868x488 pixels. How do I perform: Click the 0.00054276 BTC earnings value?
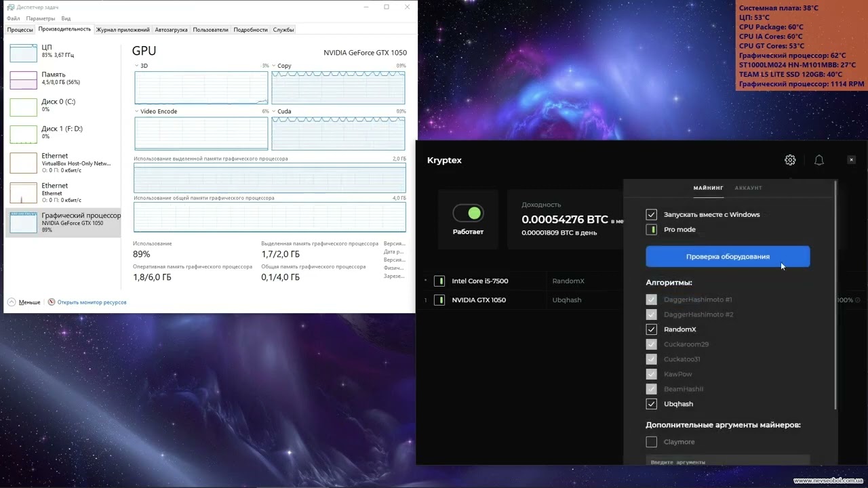pos(565,220)
